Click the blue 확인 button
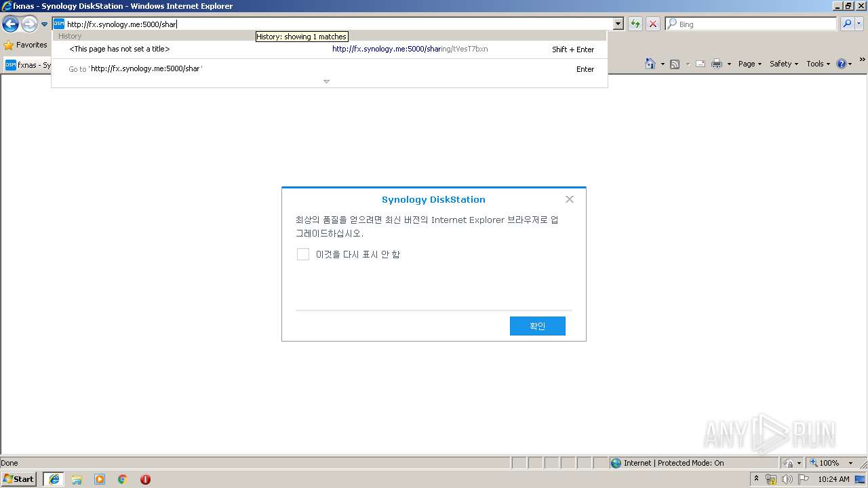Screen dimensions: 868x488 point(538,326)
